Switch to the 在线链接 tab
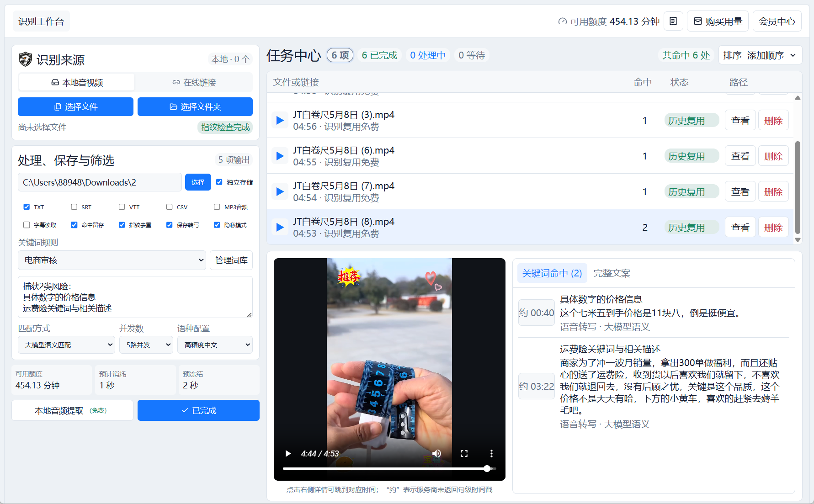 [x=194, y=82]
